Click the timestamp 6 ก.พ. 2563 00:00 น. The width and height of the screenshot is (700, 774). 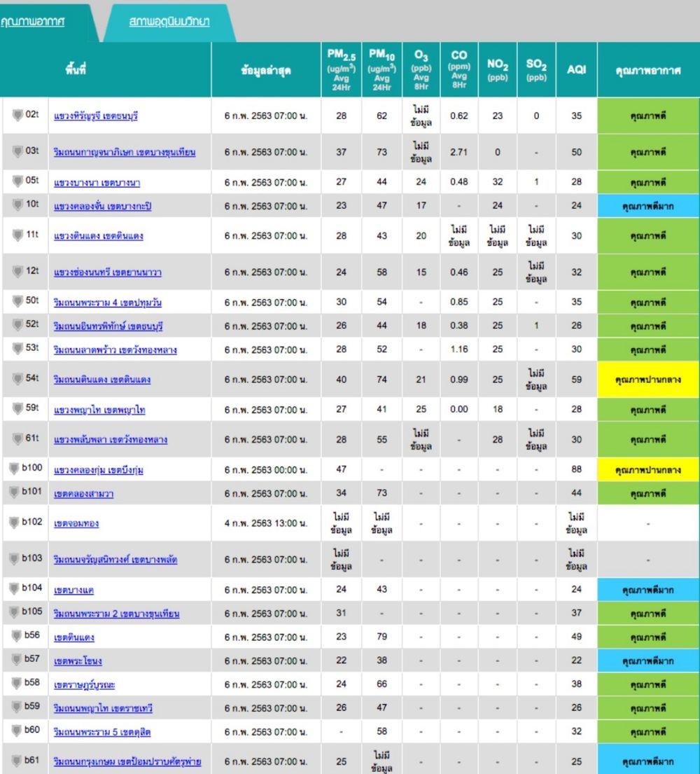[x=266, y=469]
